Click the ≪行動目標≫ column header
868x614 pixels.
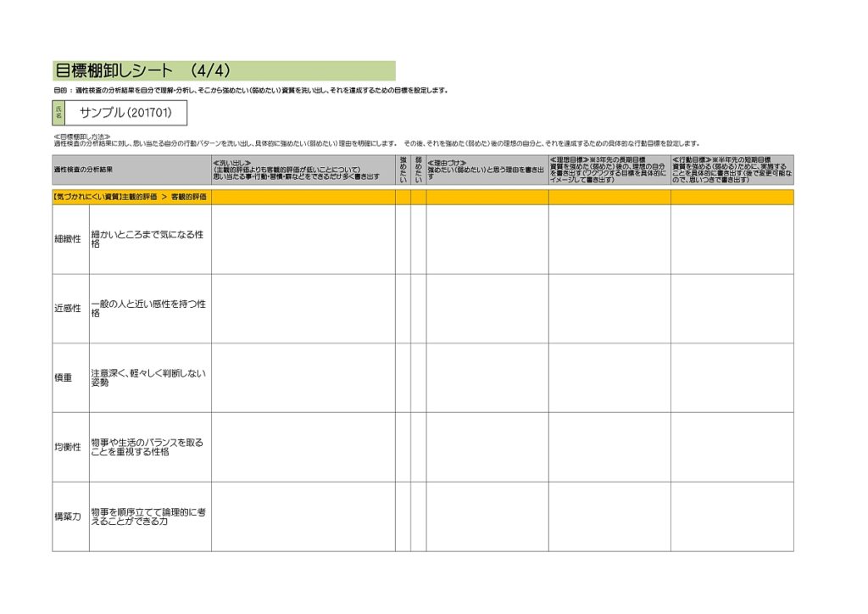tap(732, 170)
